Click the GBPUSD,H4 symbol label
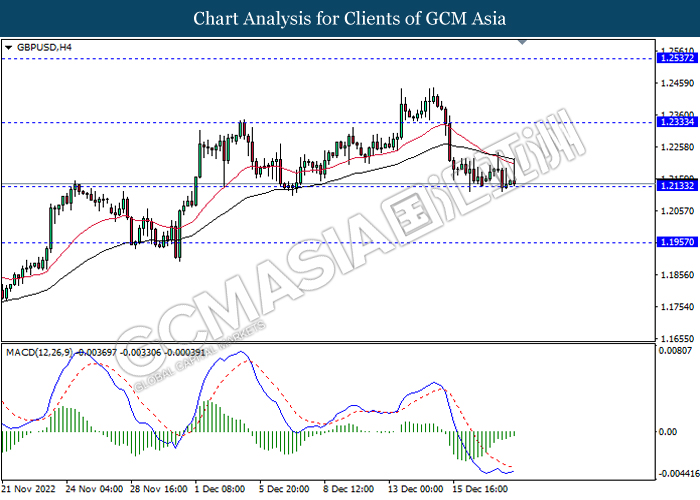 [x=44, y=47]
